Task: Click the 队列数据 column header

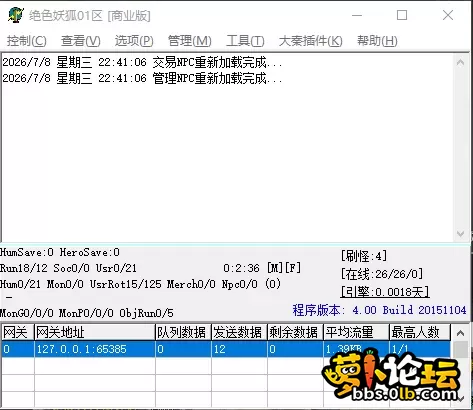Action: click(183, 333)
